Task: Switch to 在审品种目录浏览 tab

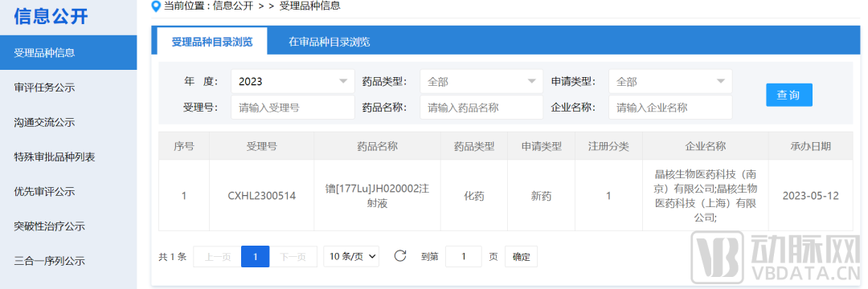Action: tap(330, 42)
